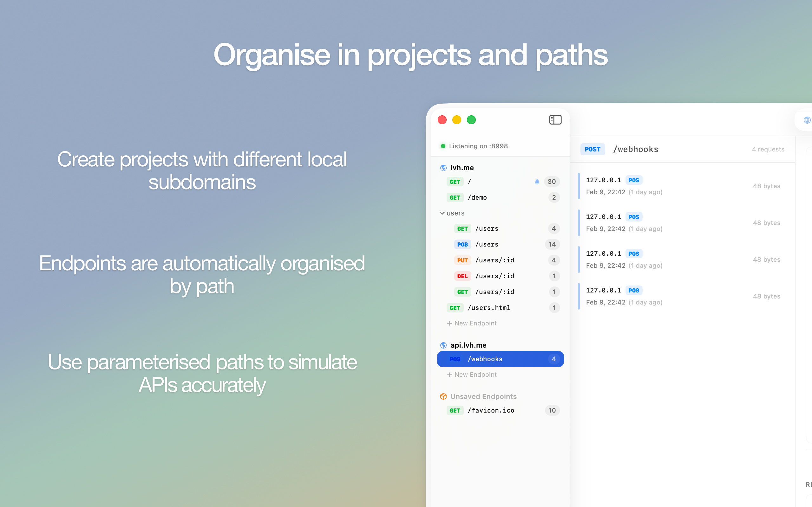Toggle the notification bell on the GET / endpoint
The width and height of the screenshot is (812, 507).
537,181
